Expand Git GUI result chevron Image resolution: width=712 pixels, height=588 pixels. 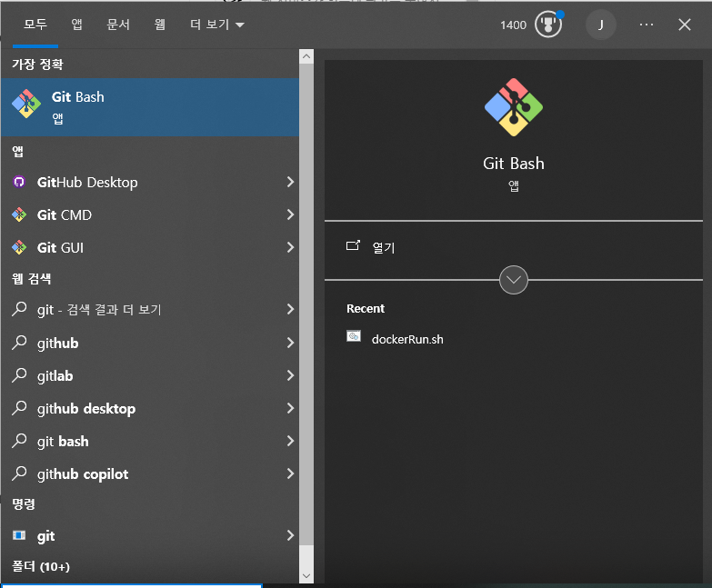(291, 247)
